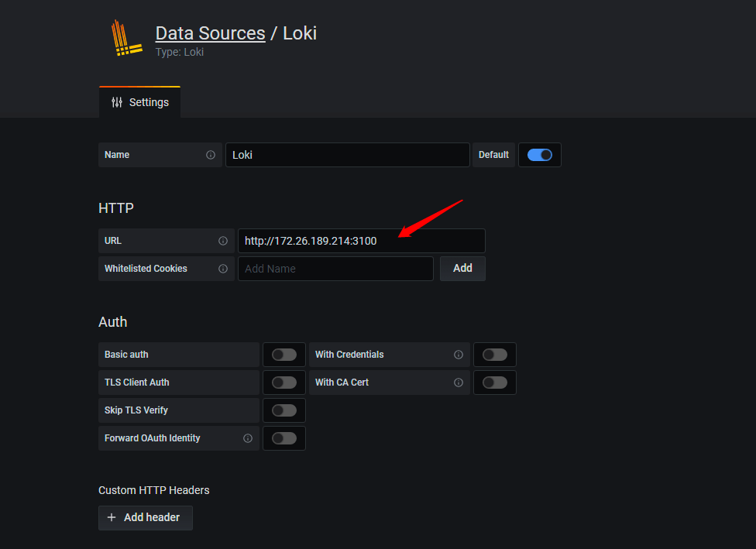Enable Basic auth toggle
The image size is (756, 549).
click(284, 355)
